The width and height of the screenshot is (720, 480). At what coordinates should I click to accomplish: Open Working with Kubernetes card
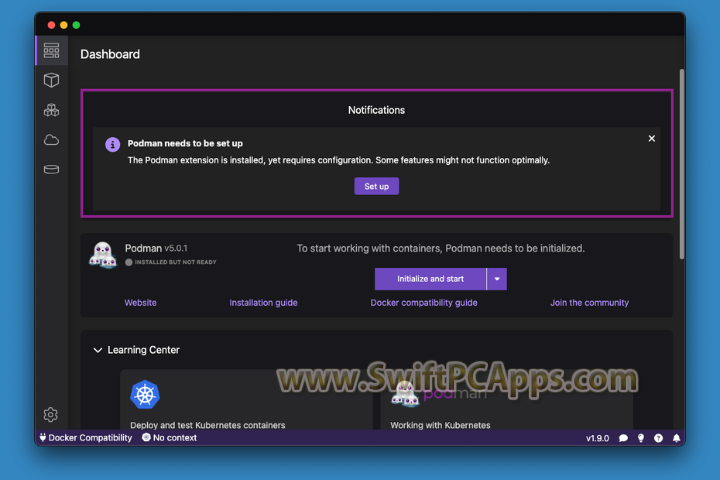506,400
